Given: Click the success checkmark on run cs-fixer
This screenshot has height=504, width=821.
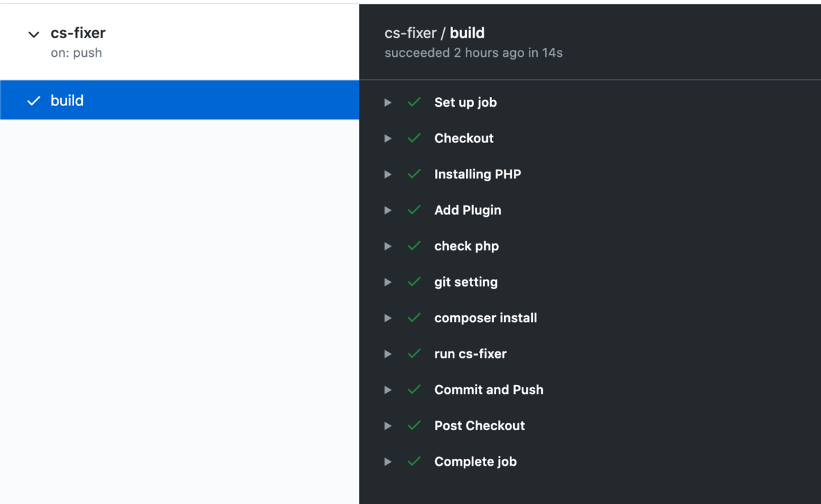Looking at the screenshot, I should coord(414,354).
